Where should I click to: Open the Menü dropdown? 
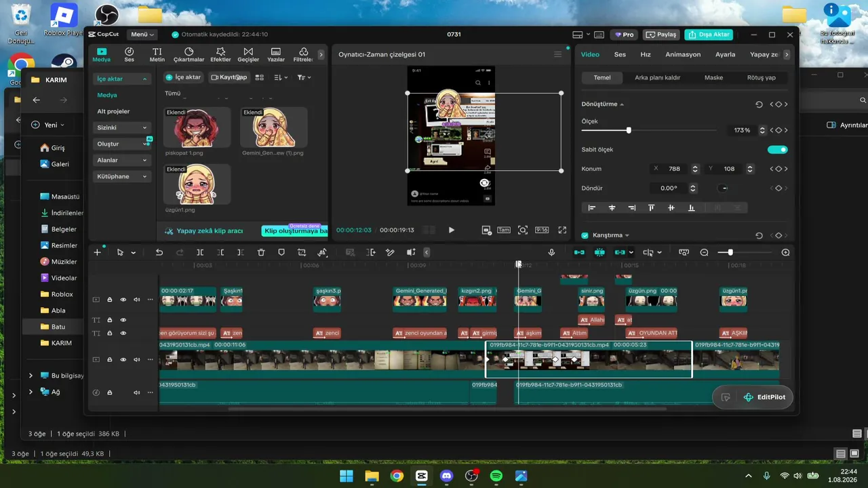(x=142, y=35)
